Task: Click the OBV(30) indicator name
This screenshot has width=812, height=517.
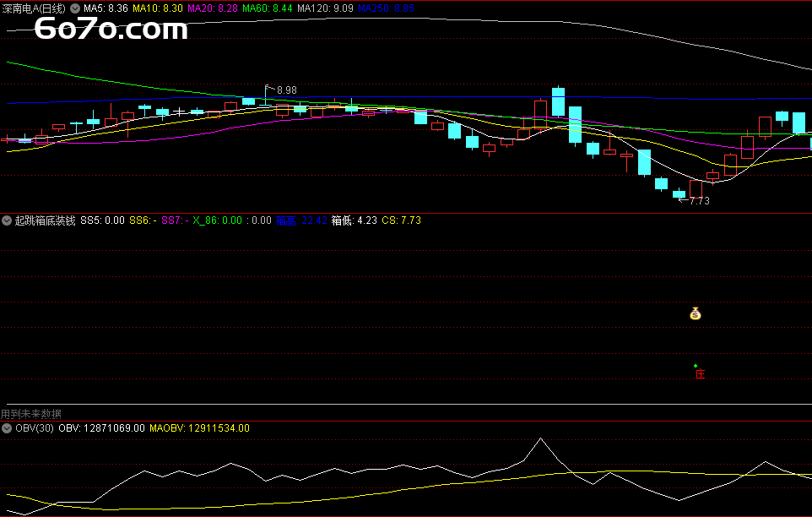Action: [34, 428]
